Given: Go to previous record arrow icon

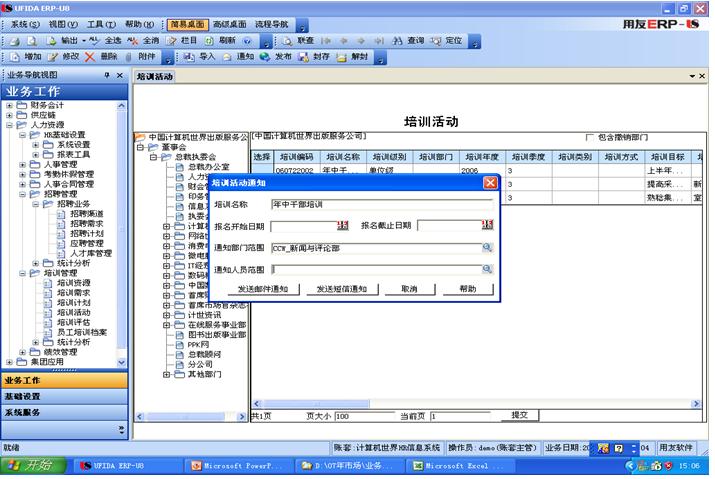Looking at the screenshot, I should coord(344,41).
